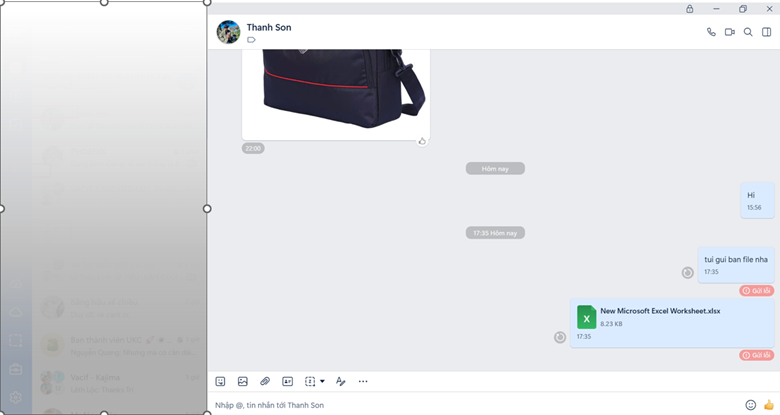Attach a file with the paperclip icon
Image resolution: width=780 pixels, height=415 pixels.
265,381
